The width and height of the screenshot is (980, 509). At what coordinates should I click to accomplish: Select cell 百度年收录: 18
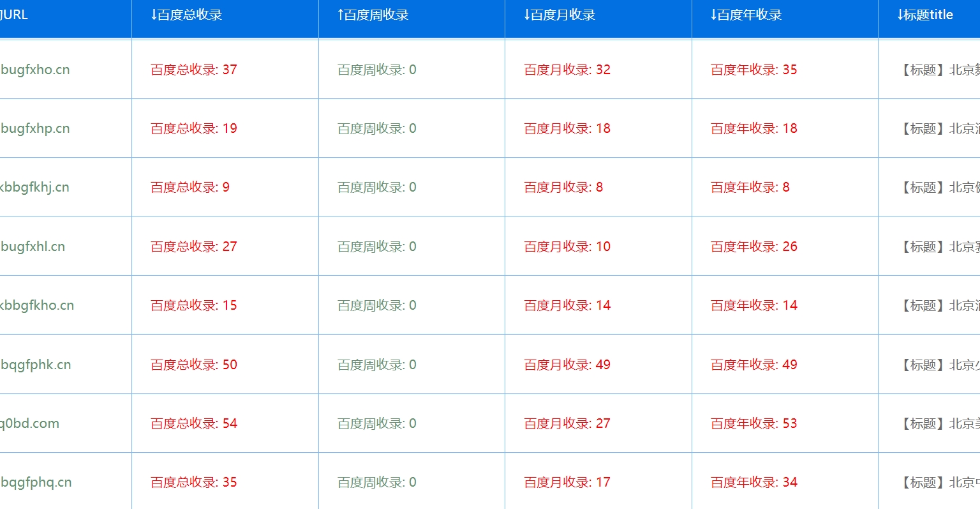click(x=754, y=128)
